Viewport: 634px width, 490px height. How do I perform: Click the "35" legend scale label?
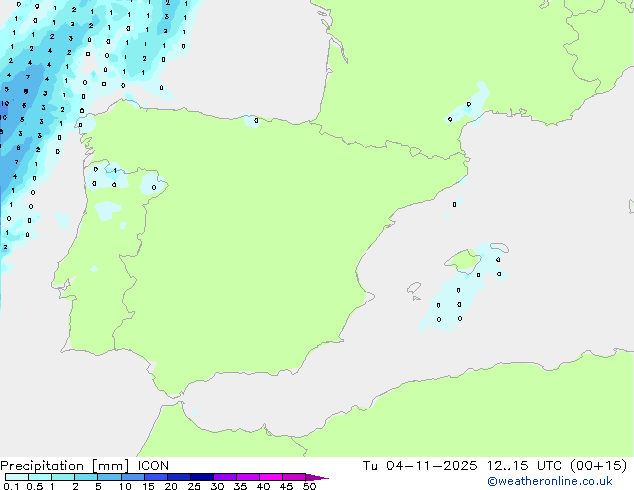click(x=240, y=486)
